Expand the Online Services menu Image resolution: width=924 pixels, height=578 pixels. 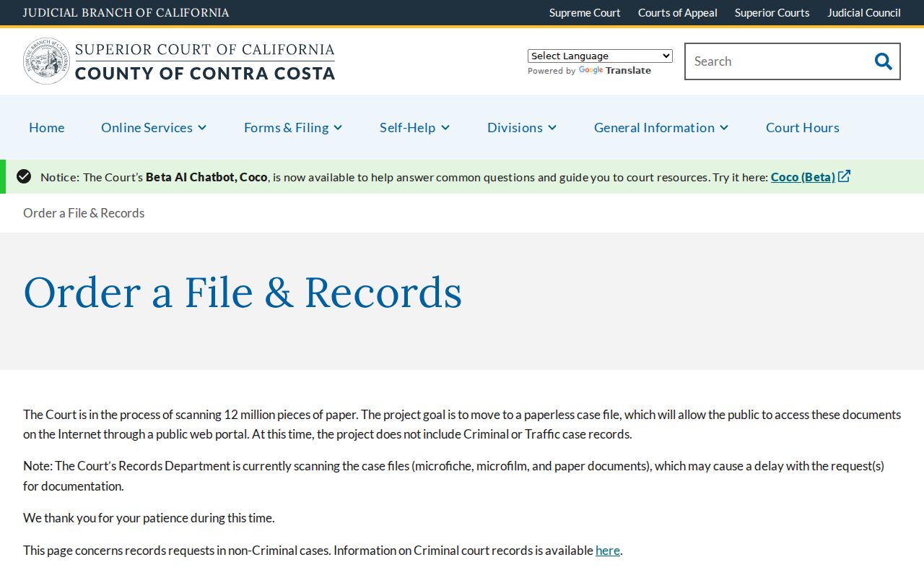click(x=154, y=127)
